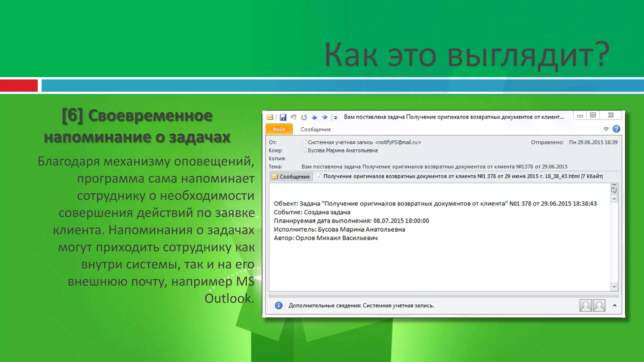The height and width of the screenshot is (362, 644).
Task: Minimize the Outlook message window
Action: [x=580, y=116]
